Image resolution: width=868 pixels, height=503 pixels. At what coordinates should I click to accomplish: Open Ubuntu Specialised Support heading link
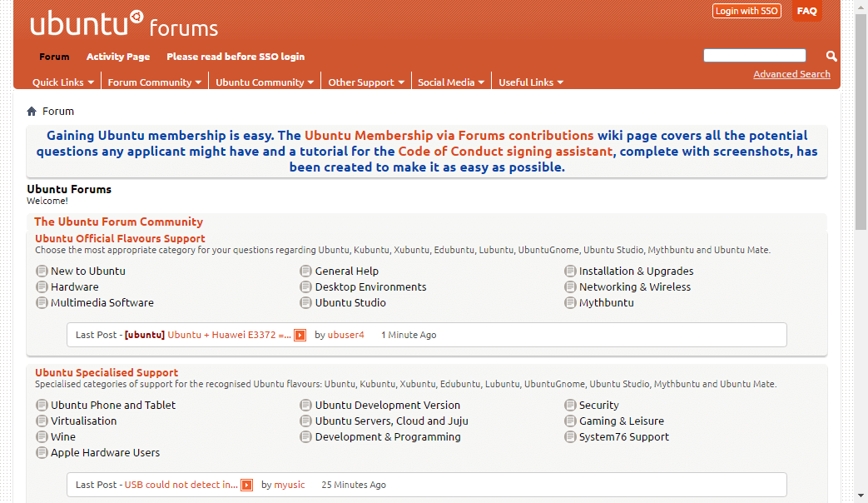[107, 373]
